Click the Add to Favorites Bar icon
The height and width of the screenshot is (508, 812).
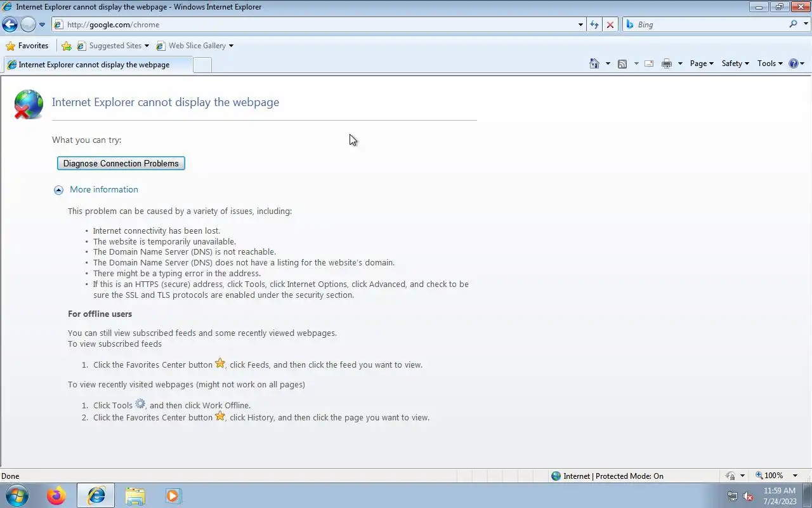pos(67,46)
